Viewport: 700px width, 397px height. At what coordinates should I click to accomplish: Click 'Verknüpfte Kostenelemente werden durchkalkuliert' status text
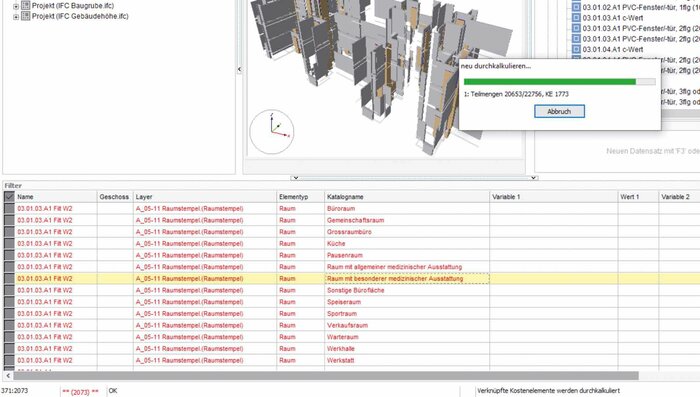(x=548, y=391)
